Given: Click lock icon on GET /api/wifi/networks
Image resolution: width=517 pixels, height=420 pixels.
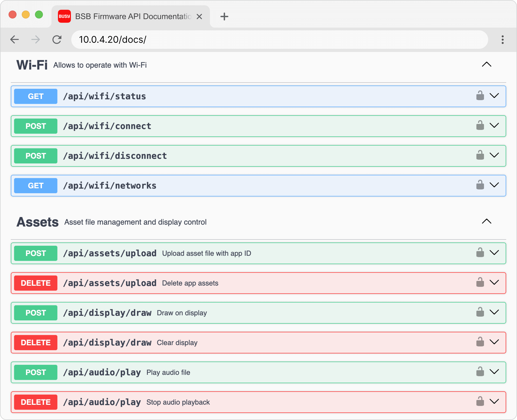Looking at the screenshot, I should [480, 185].
